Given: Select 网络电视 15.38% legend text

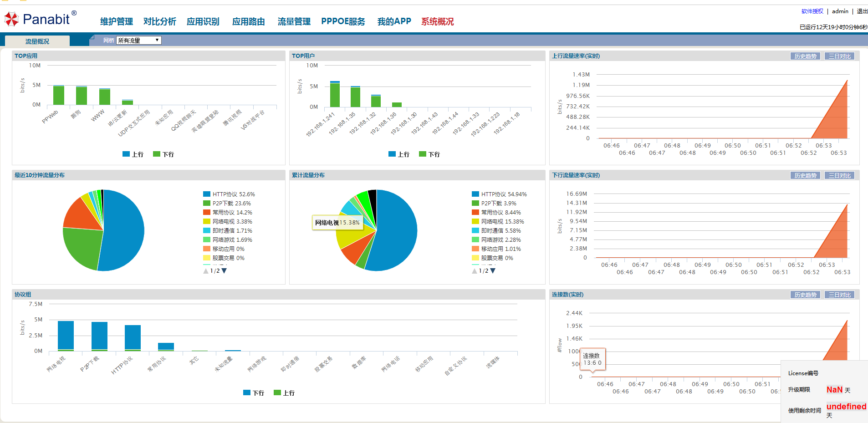Looking at the screenshot, I should (x=503, y=221).
